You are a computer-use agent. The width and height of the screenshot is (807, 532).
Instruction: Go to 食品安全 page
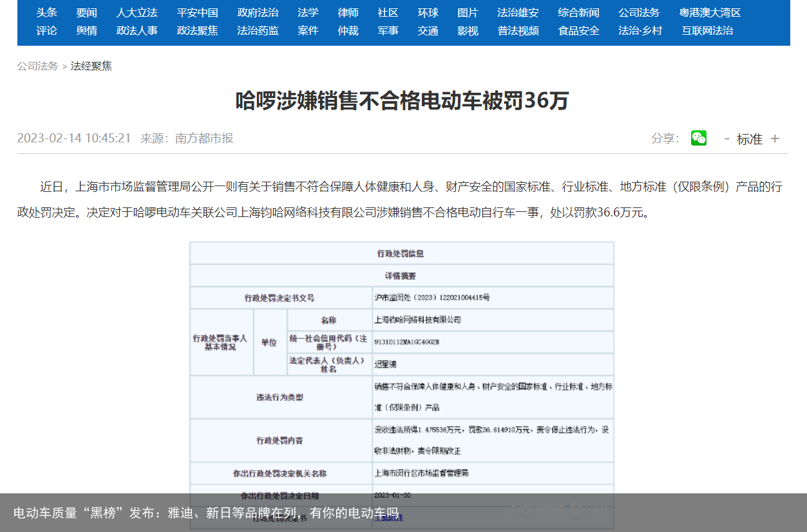(578, 30)
